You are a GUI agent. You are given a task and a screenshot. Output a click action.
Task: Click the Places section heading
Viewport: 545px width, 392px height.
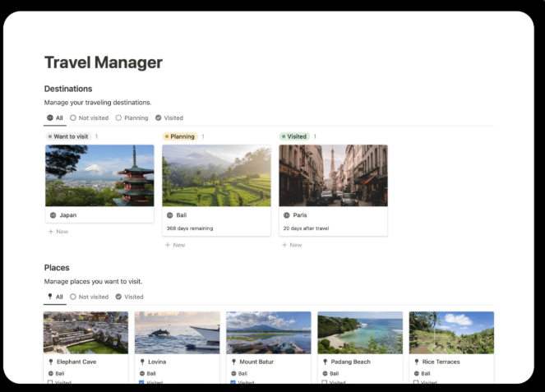click(x=57, y=268)
